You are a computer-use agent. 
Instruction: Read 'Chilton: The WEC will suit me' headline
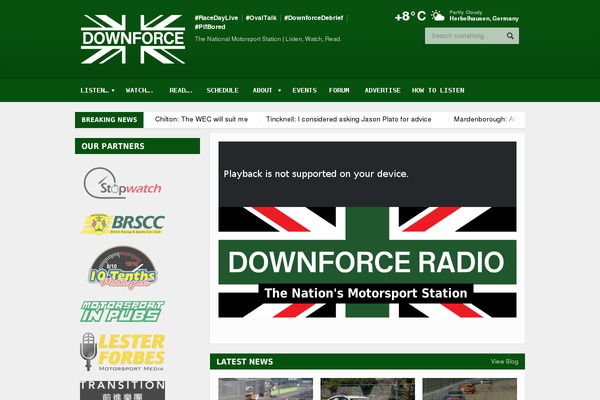(201, 119)
